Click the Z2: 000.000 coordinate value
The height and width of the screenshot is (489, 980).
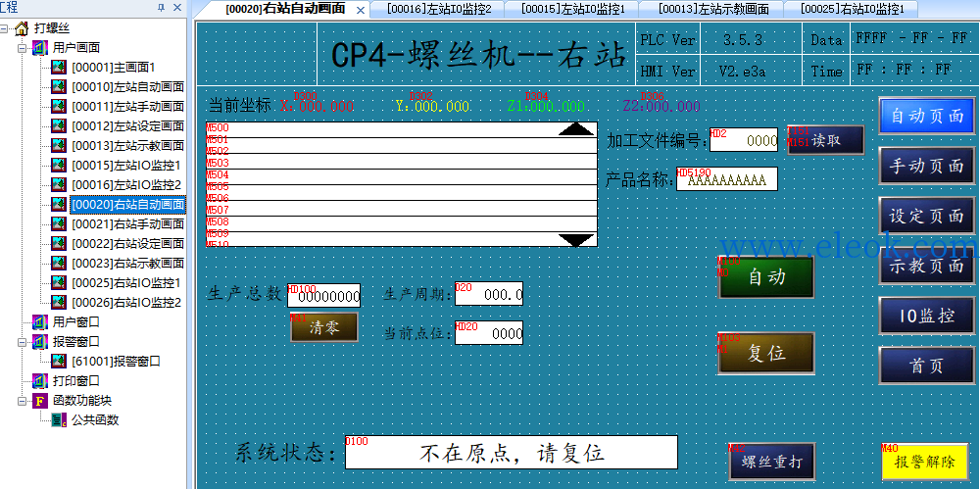click(x=661, y=106)
